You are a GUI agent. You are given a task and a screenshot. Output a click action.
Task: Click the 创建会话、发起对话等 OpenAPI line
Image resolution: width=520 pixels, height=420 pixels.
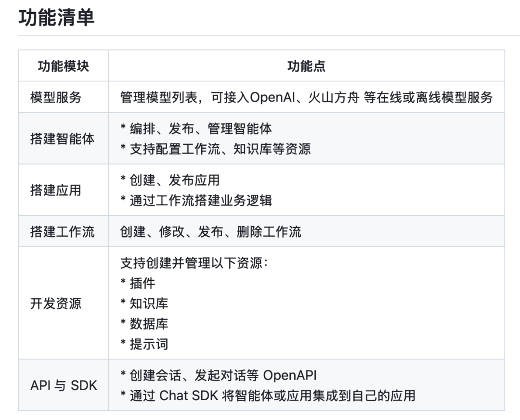pyautogui.click(x=219, y=375)
